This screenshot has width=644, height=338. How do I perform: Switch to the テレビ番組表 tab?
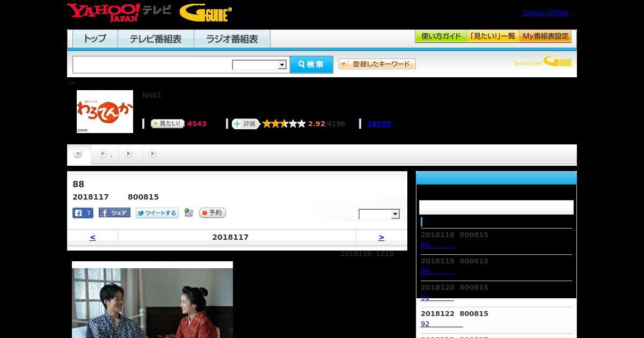tap(156, 39)
